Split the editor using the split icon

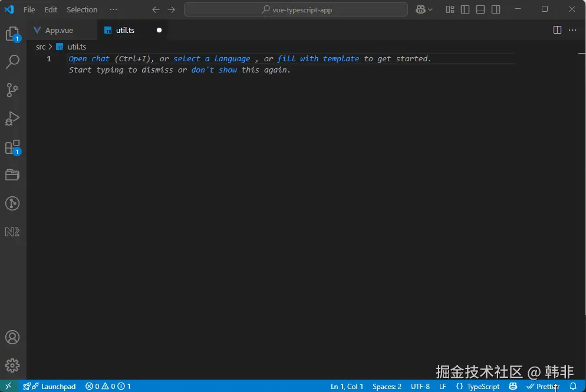557,29
